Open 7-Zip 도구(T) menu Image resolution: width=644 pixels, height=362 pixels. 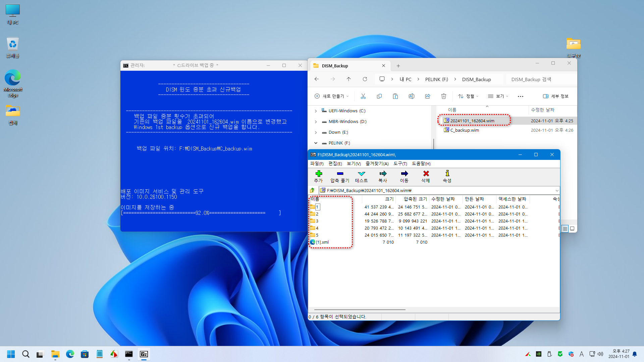pyautogui.click(x=400, y=164)
